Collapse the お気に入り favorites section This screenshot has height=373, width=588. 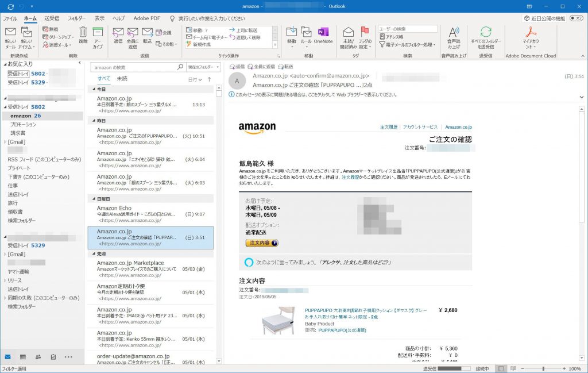pyautogui.click(x=5, y=64)
